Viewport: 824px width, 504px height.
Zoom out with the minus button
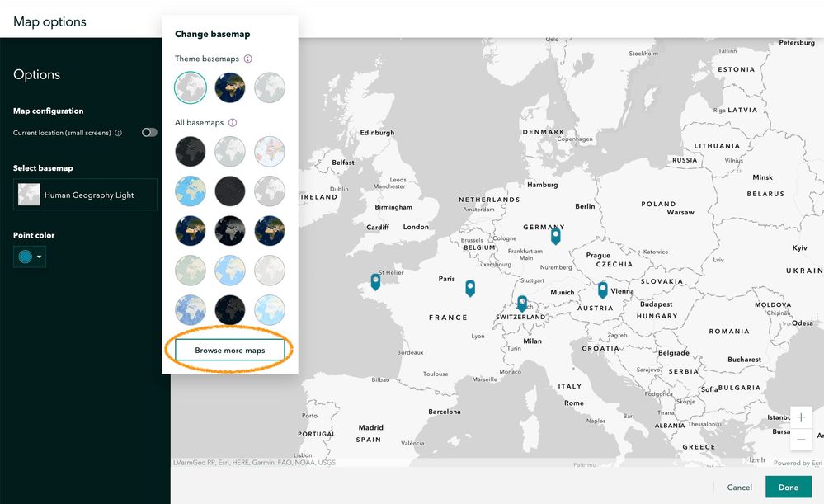801,440
